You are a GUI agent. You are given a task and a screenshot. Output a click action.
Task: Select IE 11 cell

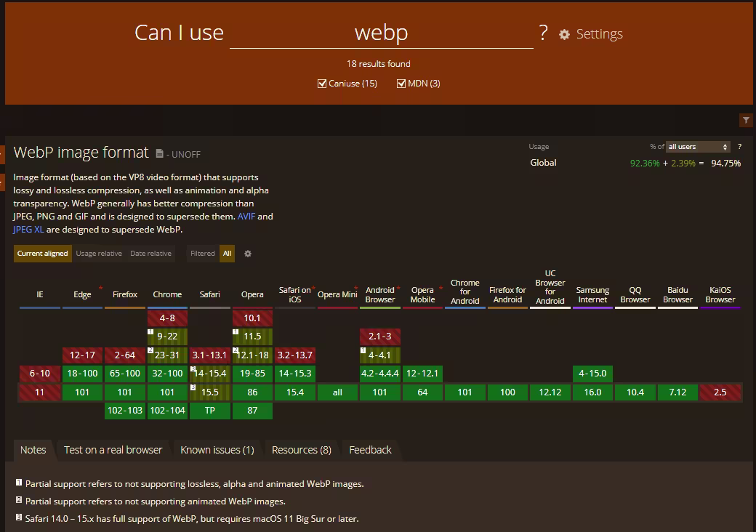40,392
